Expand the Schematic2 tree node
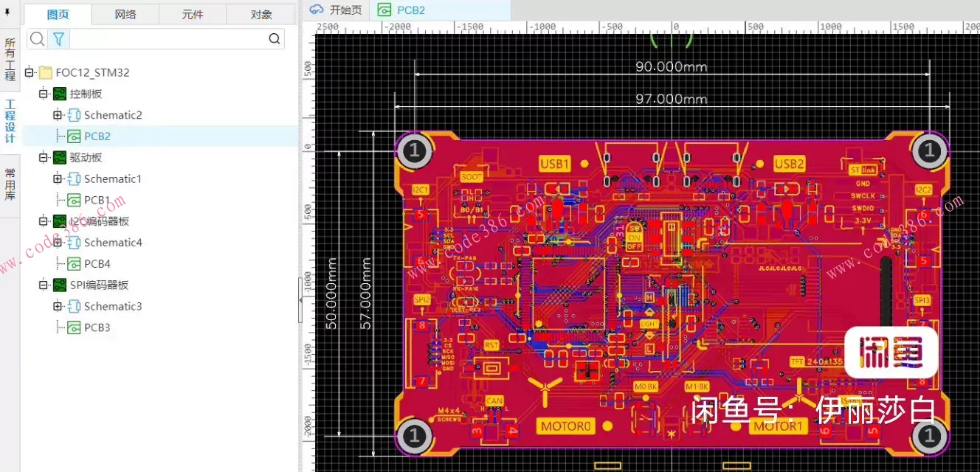 tap(58, 115)
